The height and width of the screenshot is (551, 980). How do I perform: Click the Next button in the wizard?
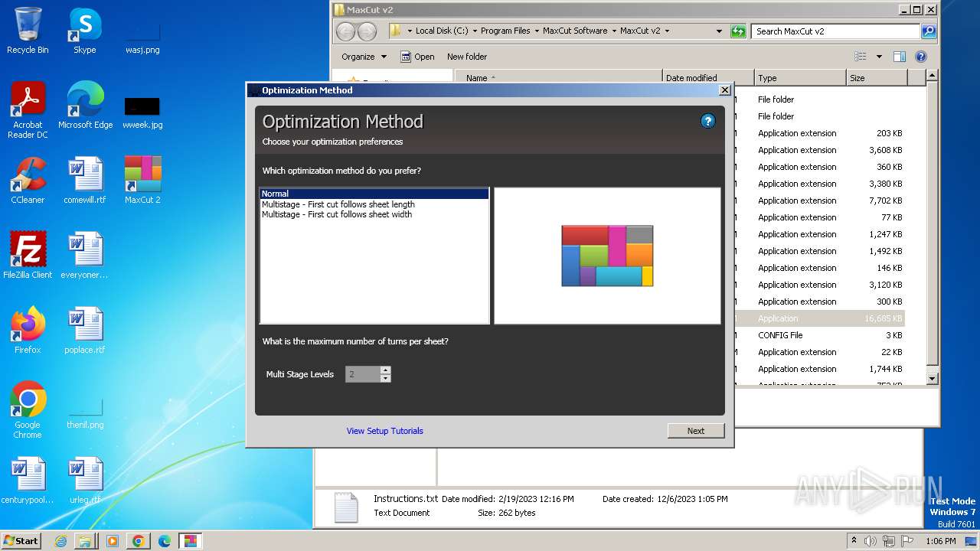[695, 431]
